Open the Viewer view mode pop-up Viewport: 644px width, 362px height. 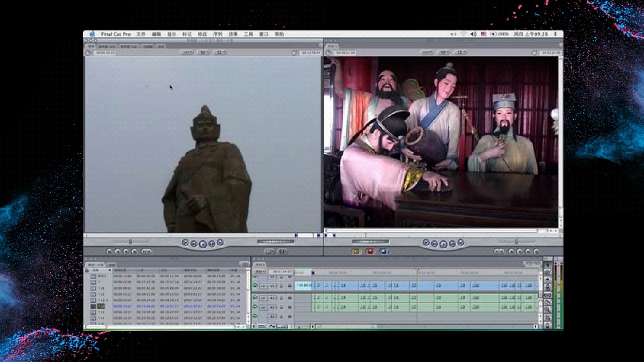pos(204,52)
